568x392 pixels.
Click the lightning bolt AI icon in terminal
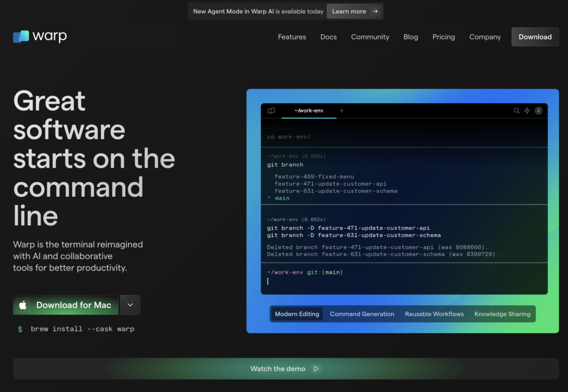(x=527, y=111)
